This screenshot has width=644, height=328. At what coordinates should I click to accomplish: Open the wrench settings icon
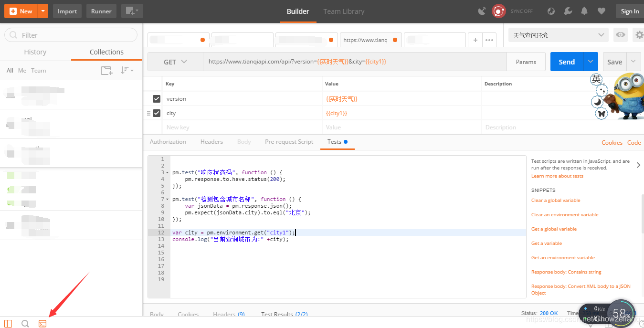point(568,11)
